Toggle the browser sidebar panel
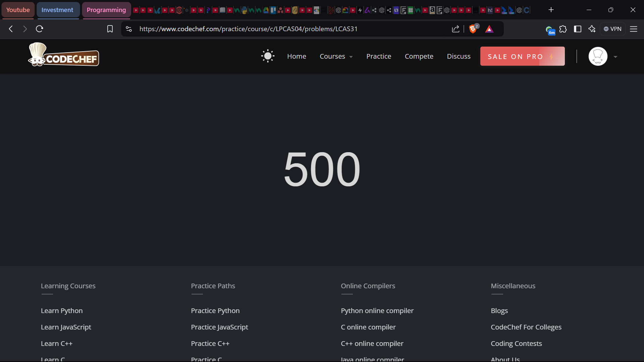 click(x=578, y=29)
